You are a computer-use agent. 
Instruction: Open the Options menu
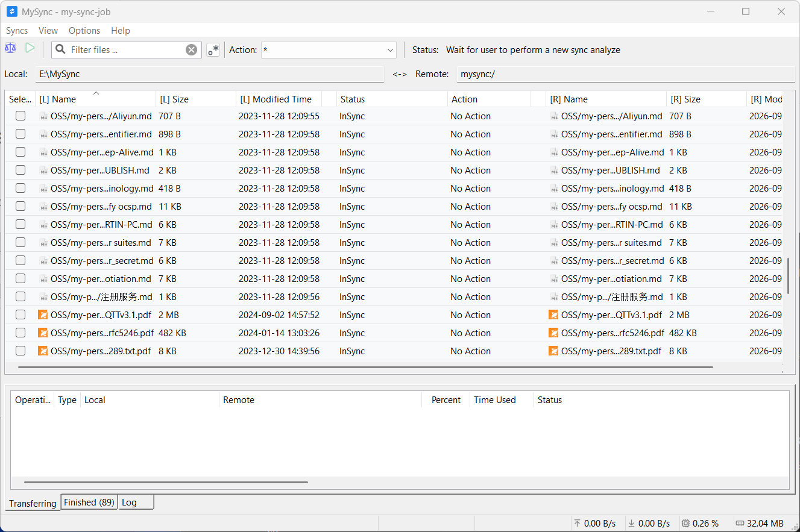pos(84,31)
